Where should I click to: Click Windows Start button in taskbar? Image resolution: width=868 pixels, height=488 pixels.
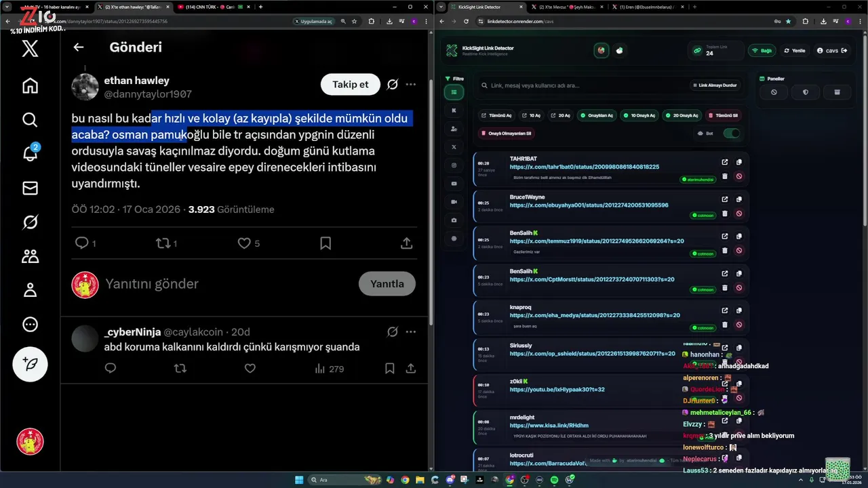(x=299, y=480)
